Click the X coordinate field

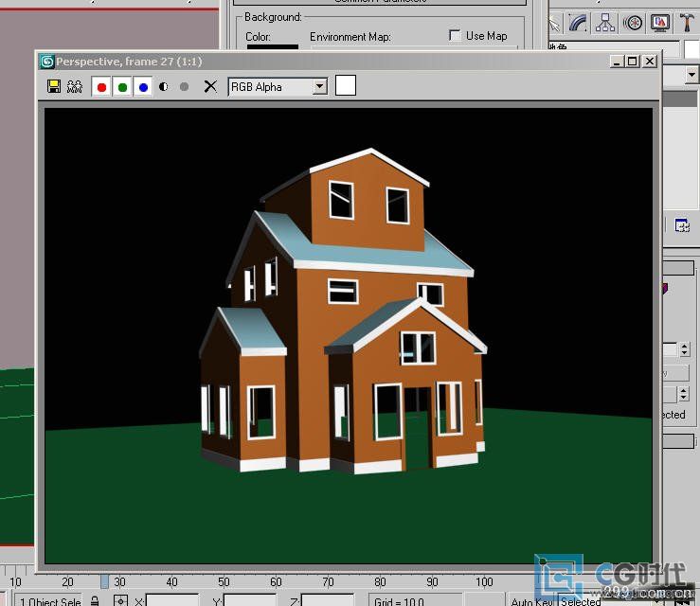[172, 599]
